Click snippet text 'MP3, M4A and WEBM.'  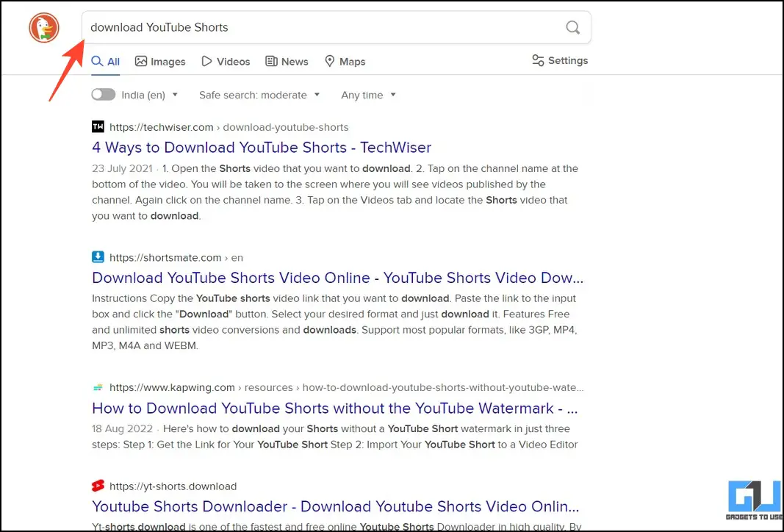click(145, 345)
